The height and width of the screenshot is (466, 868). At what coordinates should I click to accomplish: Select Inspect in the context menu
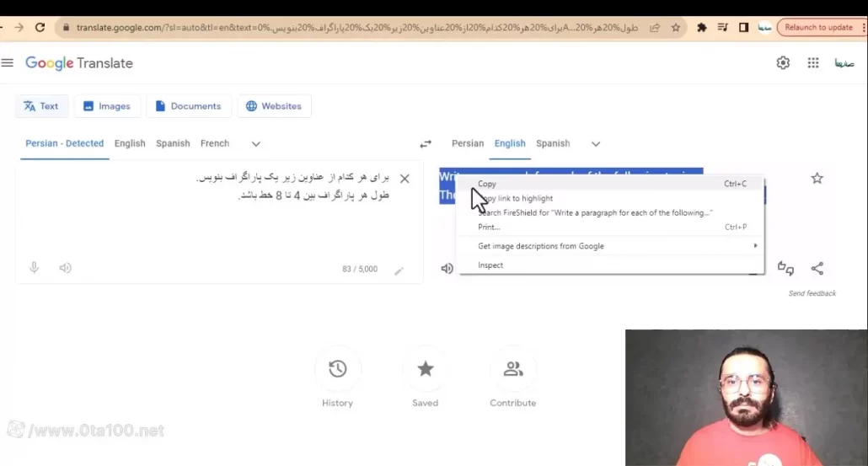[x=490, y=265]
